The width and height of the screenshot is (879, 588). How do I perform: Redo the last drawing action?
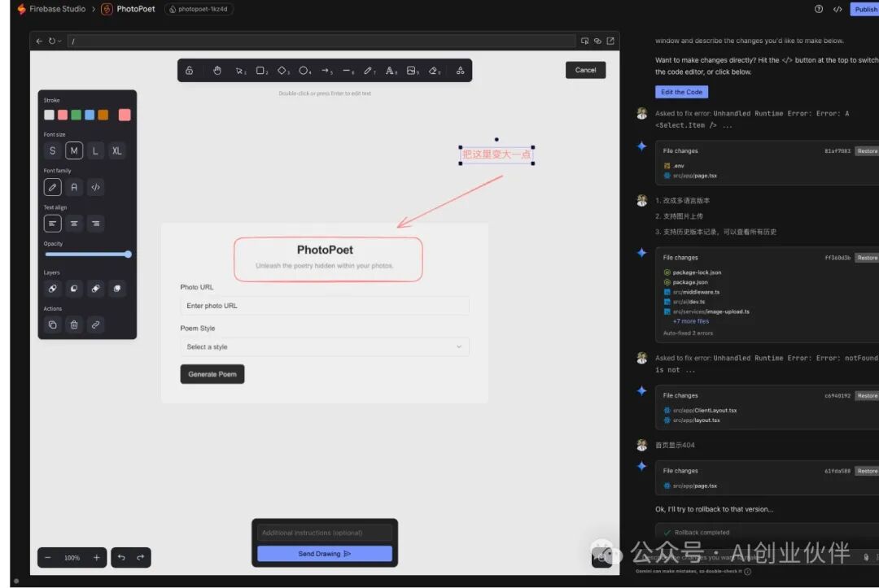tap(140, 558)
